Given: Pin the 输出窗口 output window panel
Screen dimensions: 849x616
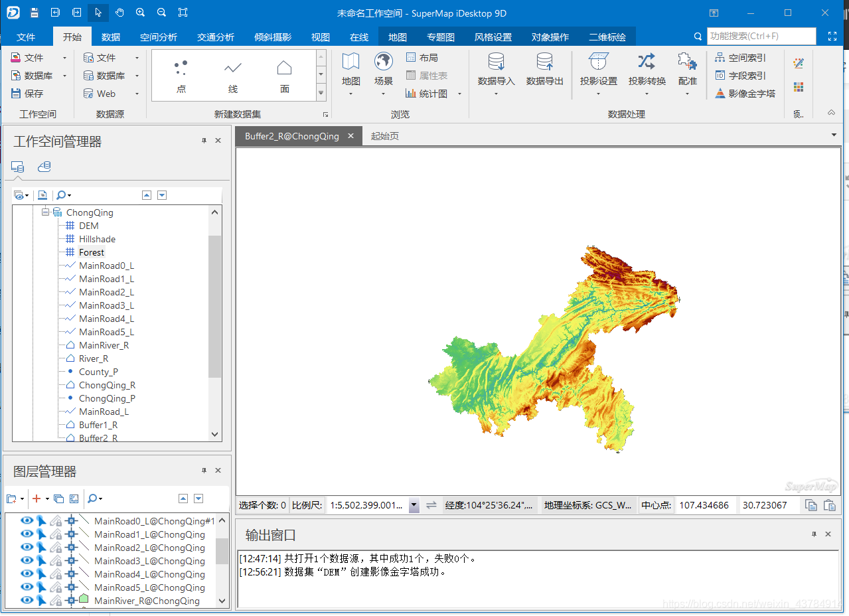Looking at the screenshot, I should [814, 534].
